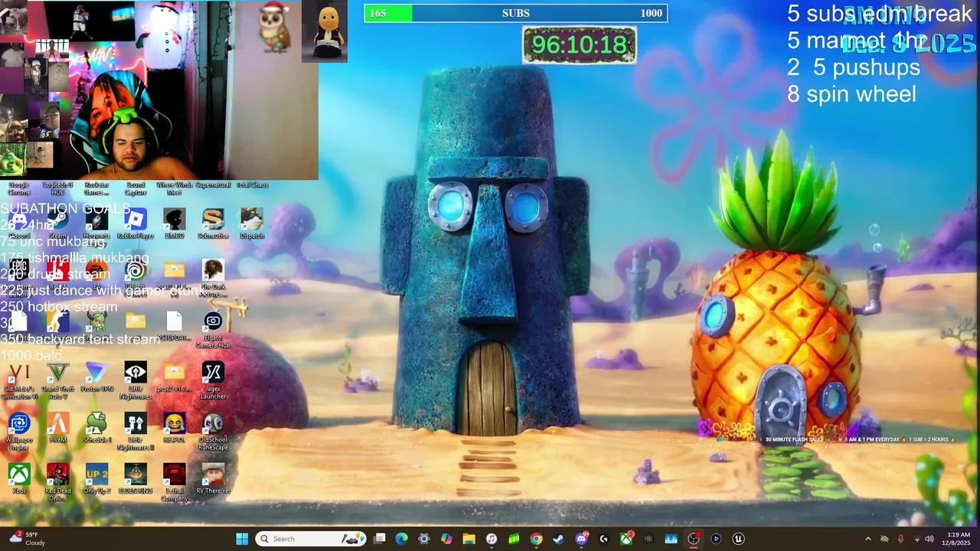Show hidden system tray icons
This screenshot has height=551, width=980.
click(867, 539)
